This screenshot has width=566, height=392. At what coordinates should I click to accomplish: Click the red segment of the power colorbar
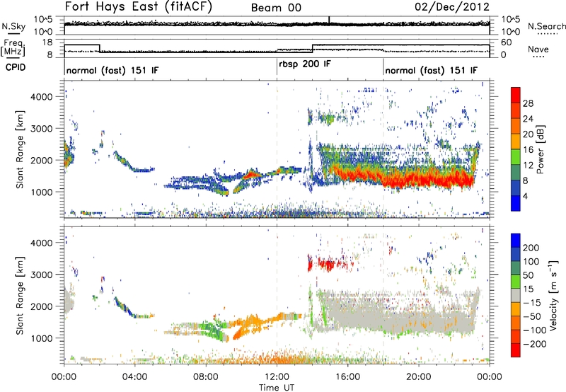coord(516,95)
